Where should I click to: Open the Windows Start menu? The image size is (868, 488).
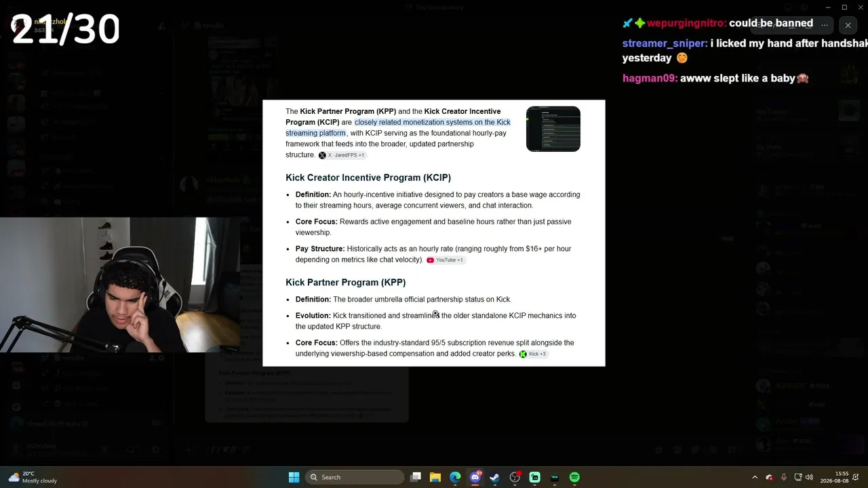tap(294, 477)
